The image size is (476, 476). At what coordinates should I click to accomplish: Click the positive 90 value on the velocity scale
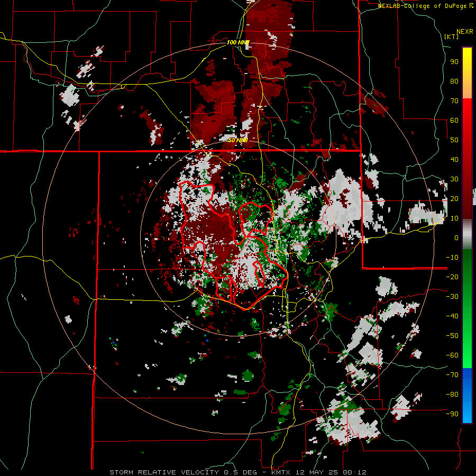[x=454, y=62]
